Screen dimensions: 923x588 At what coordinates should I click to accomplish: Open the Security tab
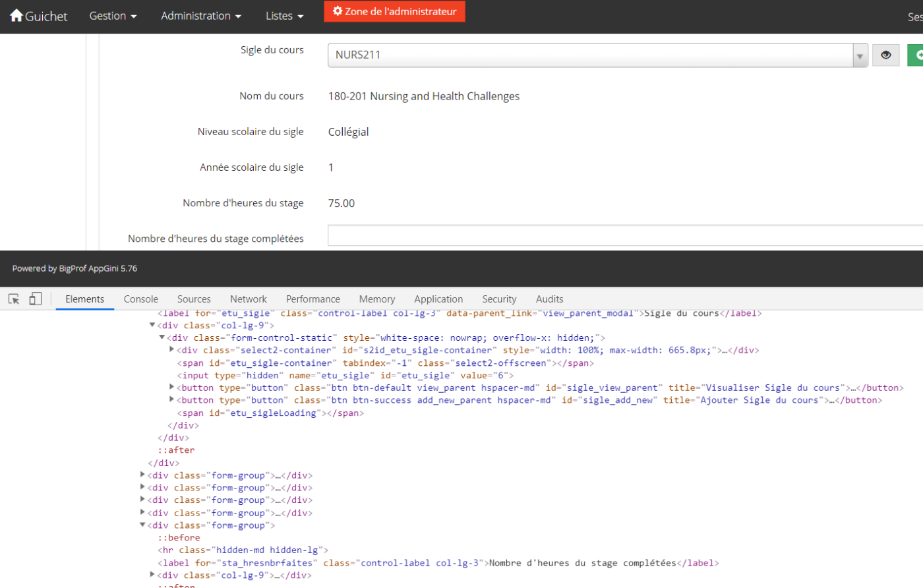tap(499, 299)
